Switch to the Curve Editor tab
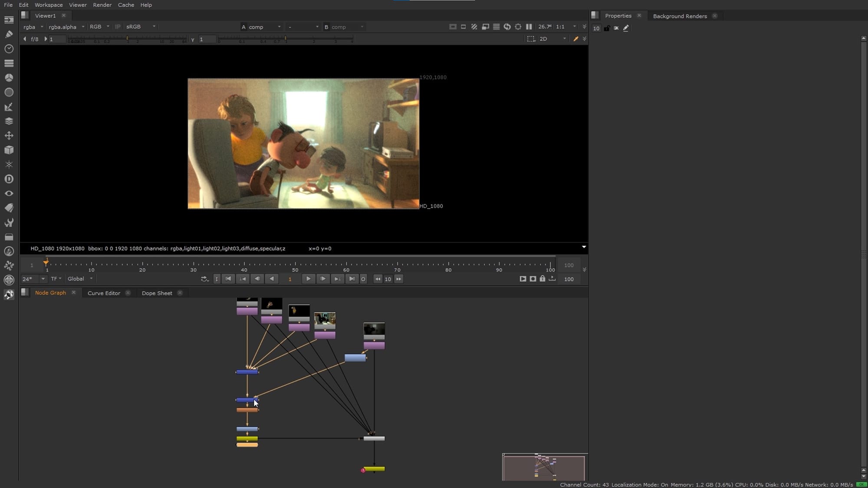 coord(104,293)
